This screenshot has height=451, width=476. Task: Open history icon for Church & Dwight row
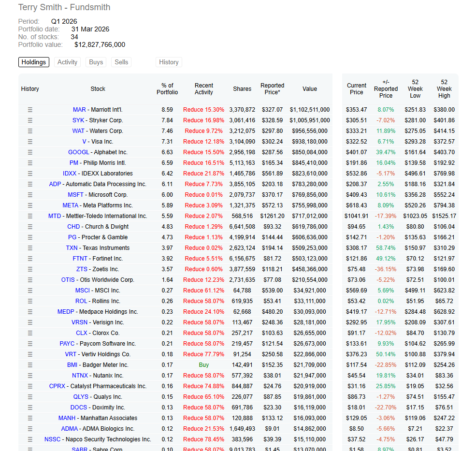[30, 227]
